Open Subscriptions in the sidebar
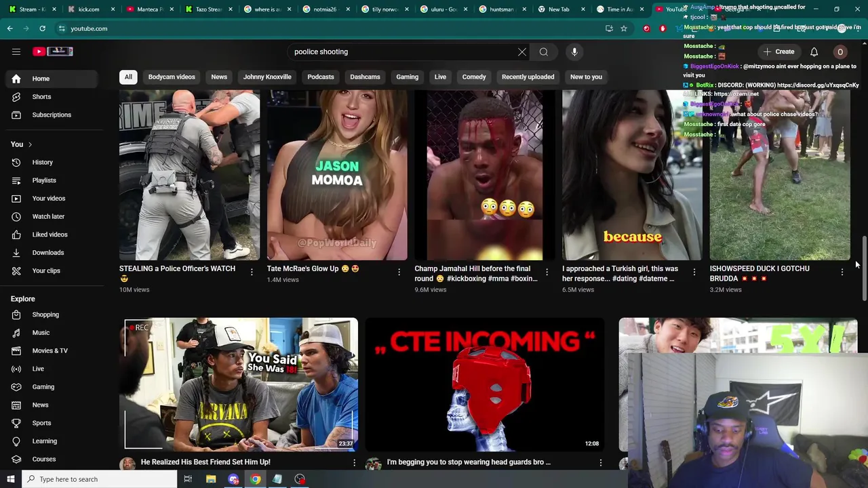This screenshot has height=488, width=868. [x=52, y=115]
